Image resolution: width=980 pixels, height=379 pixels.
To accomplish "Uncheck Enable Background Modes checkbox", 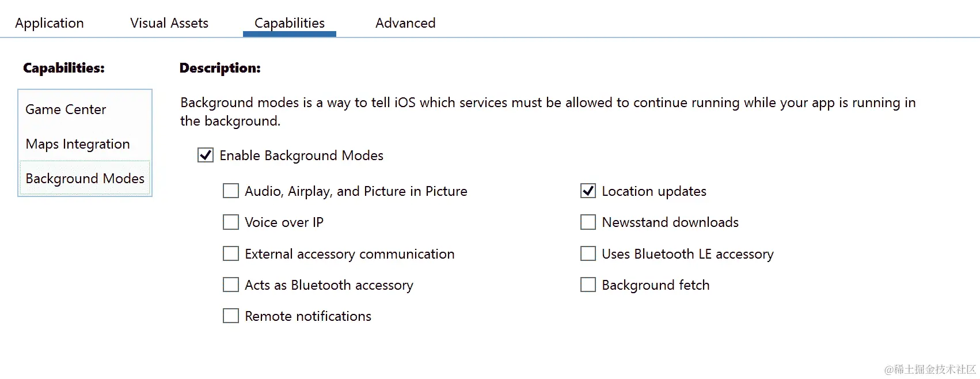I will [x=206, y=156].
